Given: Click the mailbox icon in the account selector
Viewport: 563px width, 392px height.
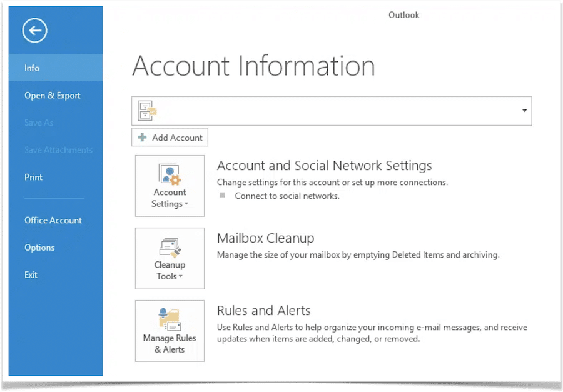Looking at the screenshot, I should tap(147, 111).
